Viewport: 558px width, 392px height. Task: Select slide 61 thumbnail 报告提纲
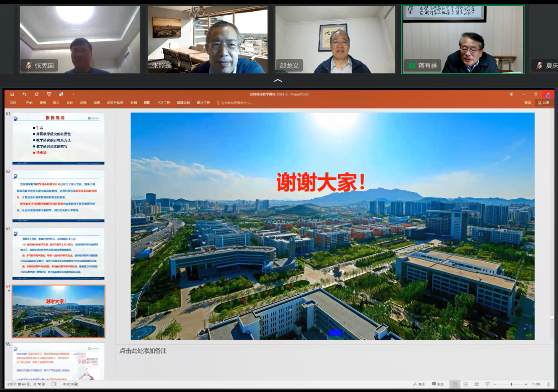58,138
